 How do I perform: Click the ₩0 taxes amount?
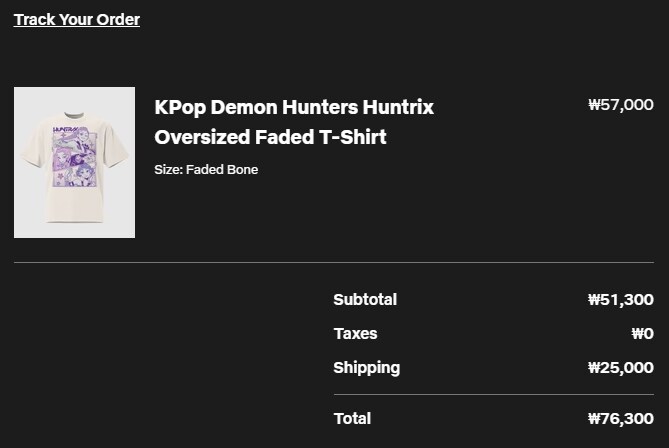click(x=643, y=334)
